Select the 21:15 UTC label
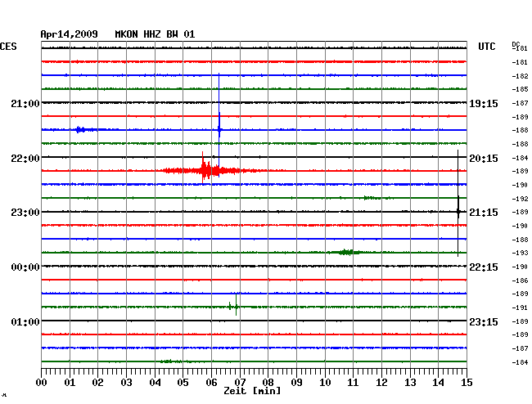Screen dimensions: 532x404 [484, 213]
